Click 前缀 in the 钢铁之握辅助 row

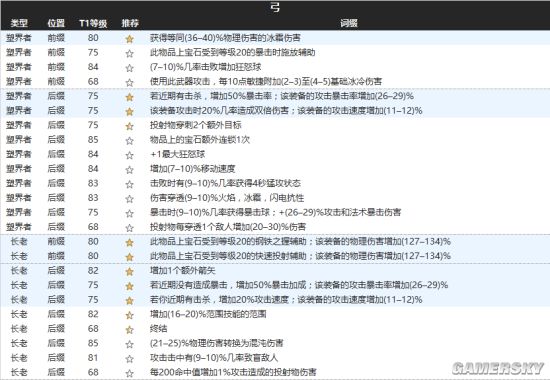(56, 241)
